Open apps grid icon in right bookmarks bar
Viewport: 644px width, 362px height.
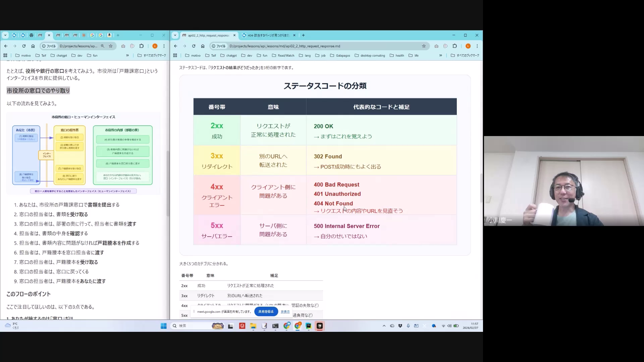[175, 55]
